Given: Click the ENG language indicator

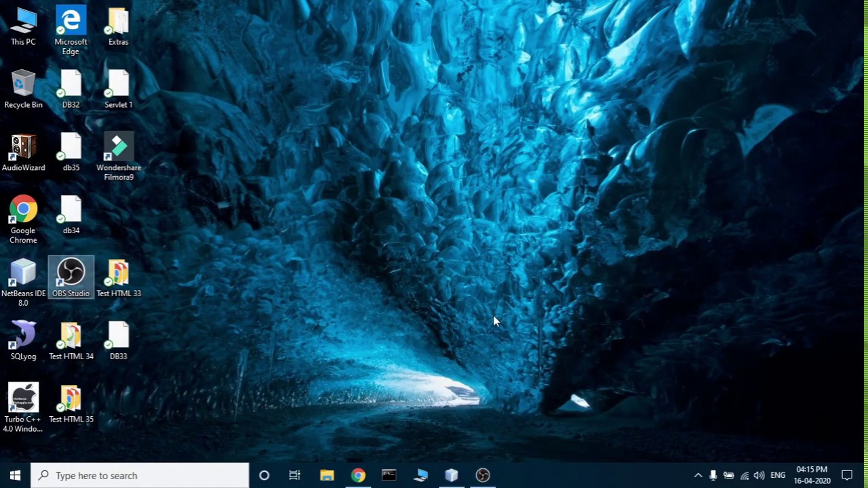Looking at the screenshot, I should (778, 475).
